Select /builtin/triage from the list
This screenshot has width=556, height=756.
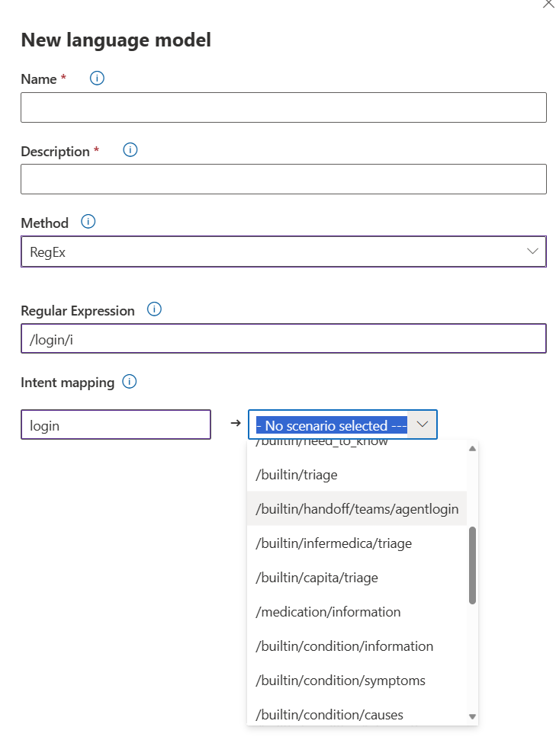tap(297, 474)
